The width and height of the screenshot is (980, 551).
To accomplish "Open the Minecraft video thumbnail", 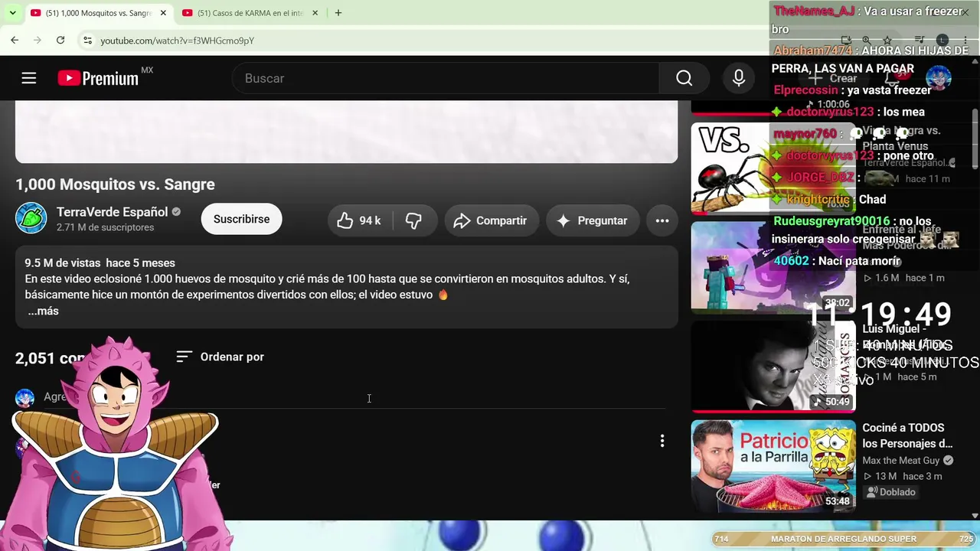I will tap(773, 267).
